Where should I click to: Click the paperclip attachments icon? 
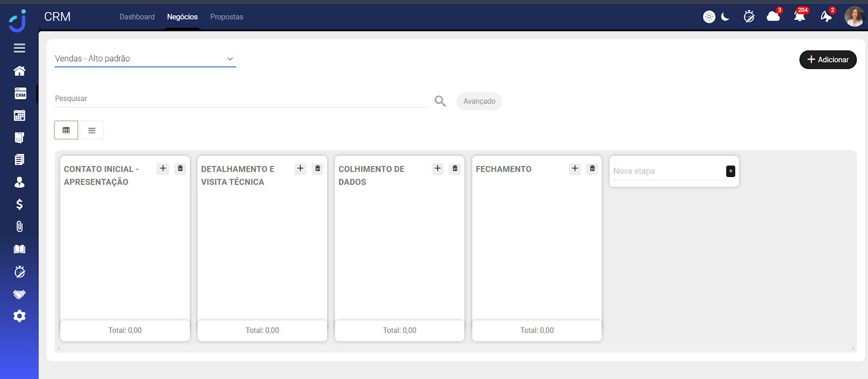pos(20,226)
